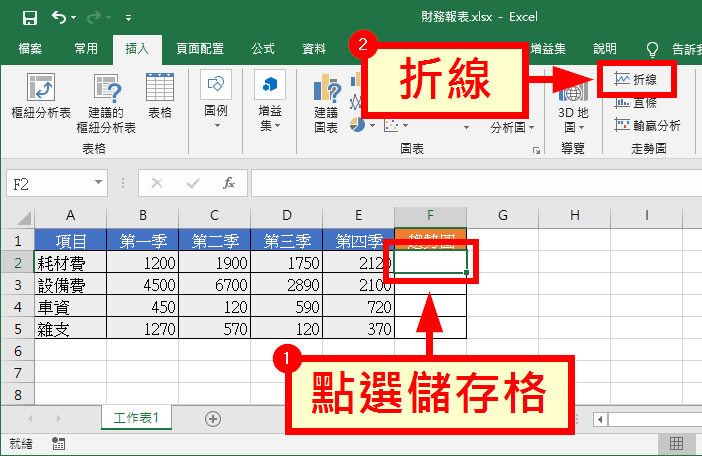Click the Save icon in quick access toolbar
The height and width of the screenshot is (456, 702).
pyautogui.click(x=30, y=18)
